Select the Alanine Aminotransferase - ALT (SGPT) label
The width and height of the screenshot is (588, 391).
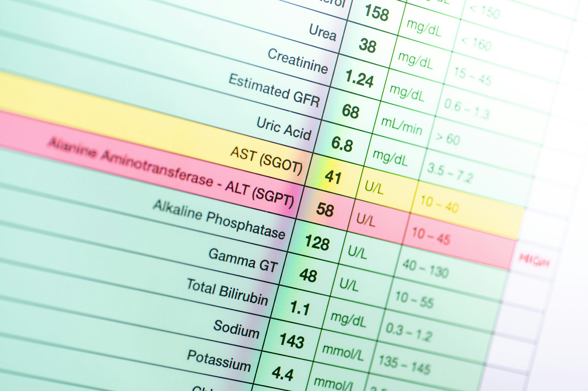coord(171,172)
